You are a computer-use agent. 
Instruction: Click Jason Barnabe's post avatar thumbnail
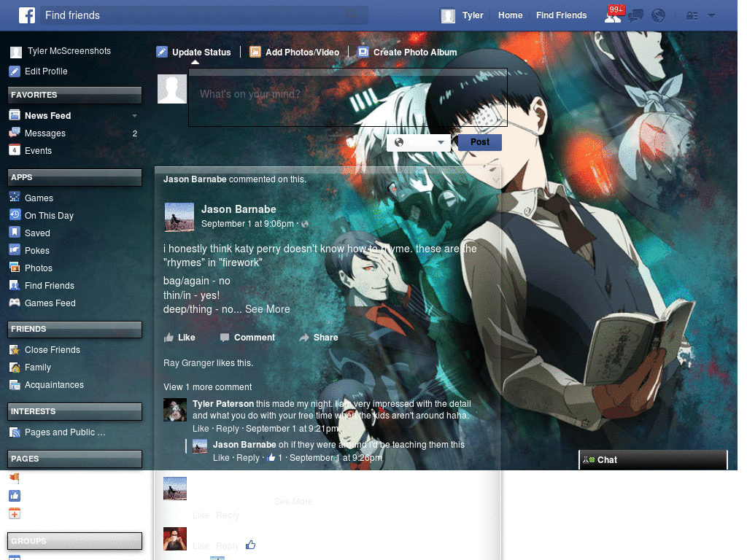(179, 217)
